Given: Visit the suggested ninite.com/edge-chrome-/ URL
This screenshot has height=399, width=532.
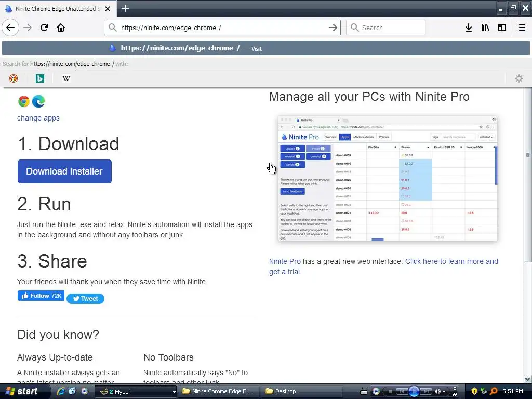Looking at the screenshot, I should click(x=266, y=48).
